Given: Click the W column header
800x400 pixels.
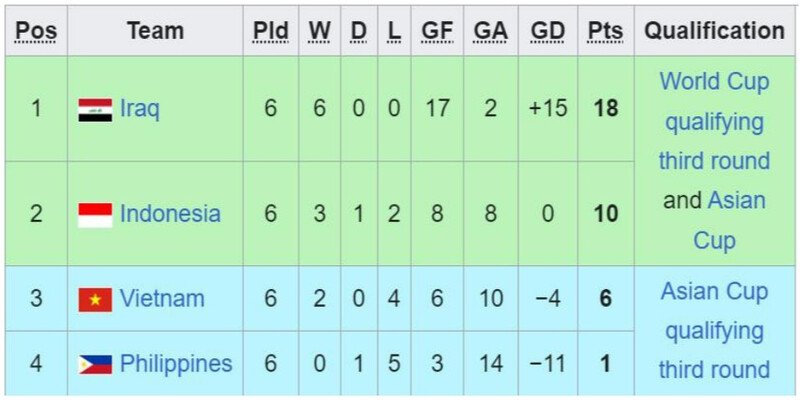Looking at the screenshot, I should coord(319,31).
